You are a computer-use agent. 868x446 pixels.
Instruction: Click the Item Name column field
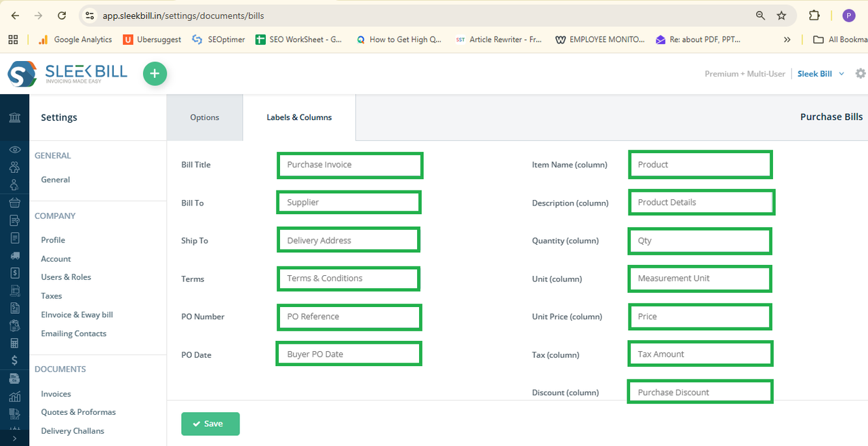click(701, 165)
